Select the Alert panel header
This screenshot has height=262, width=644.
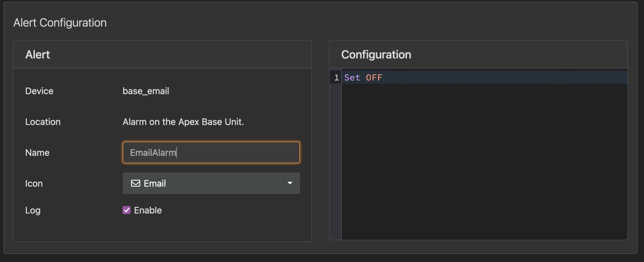tap(163, 54)
